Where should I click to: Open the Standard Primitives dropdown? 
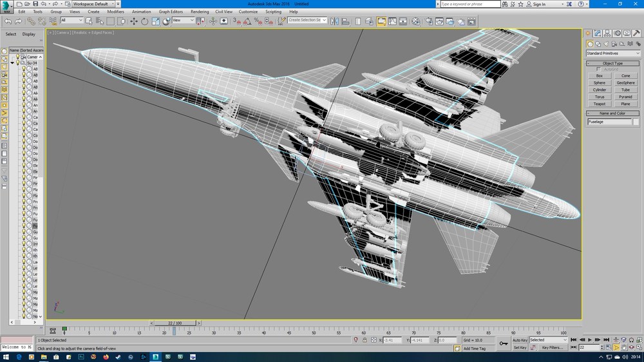tap(613, 53)
